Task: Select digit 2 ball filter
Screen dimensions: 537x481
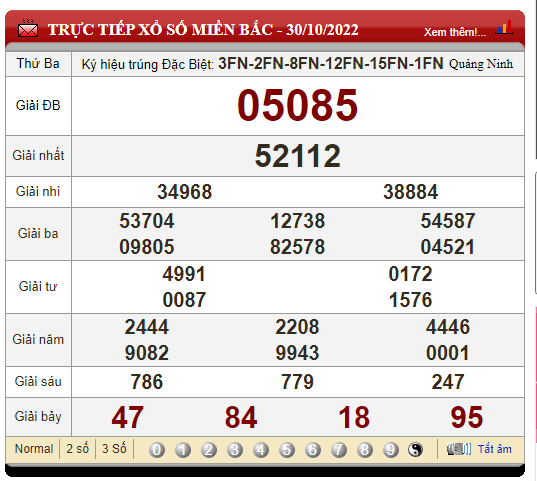Action: pos(209,449)
